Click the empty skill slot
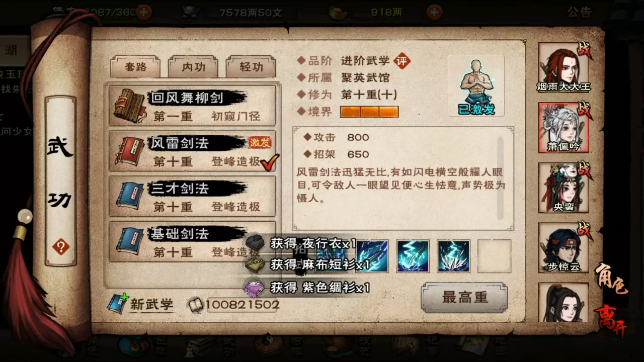Image resolution: width=644 pixels, height=362 pixels. (494, 256)
